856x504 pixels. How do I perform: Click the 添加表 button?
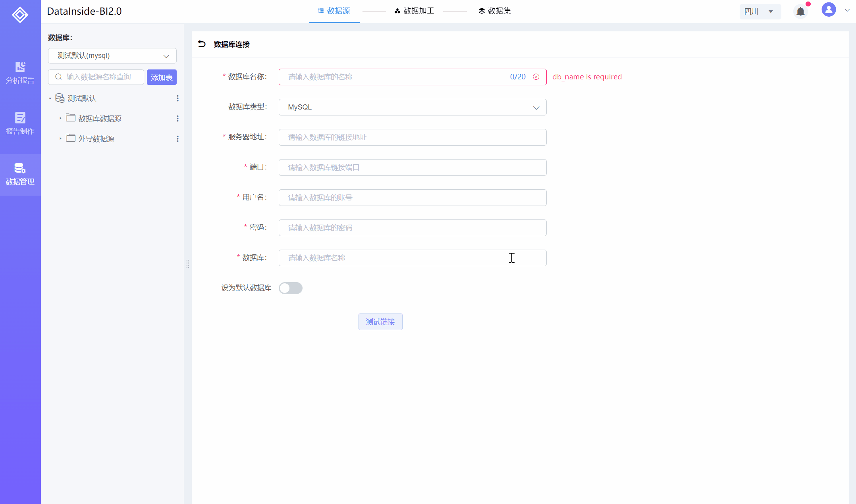(162, 77)
